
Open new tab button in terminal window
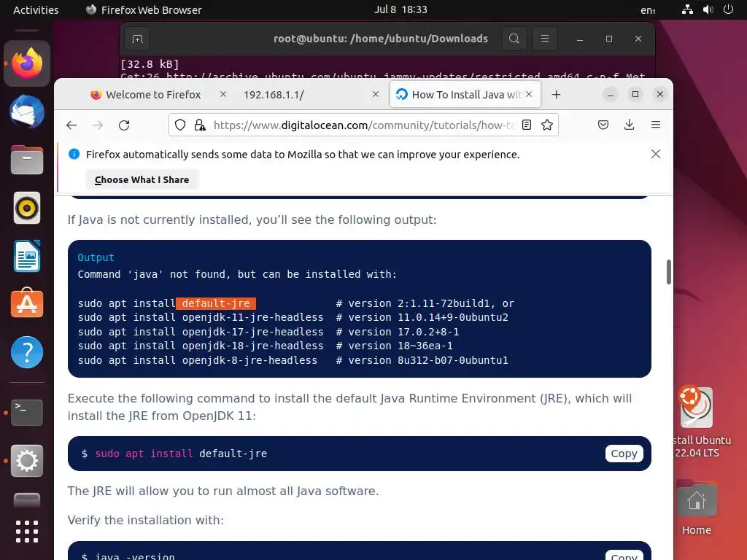[x=137, y=39]
